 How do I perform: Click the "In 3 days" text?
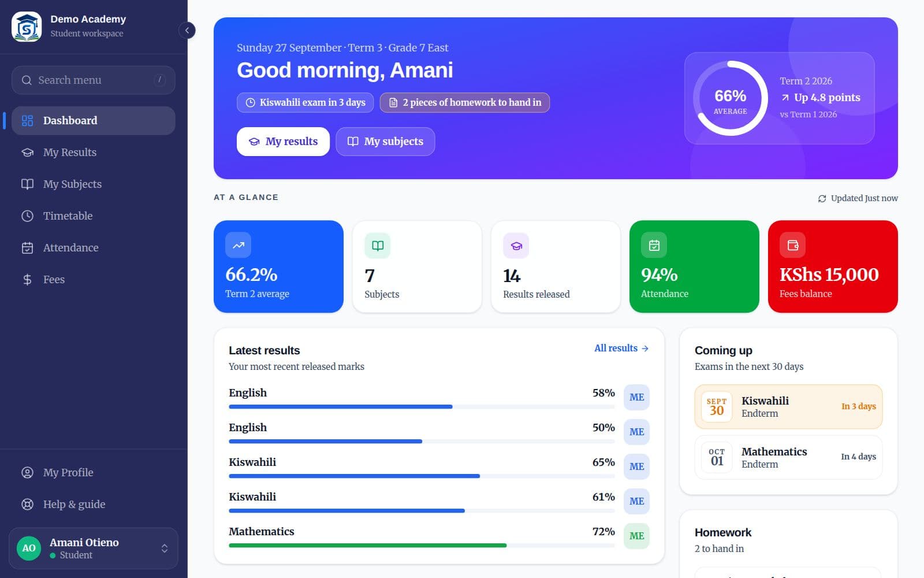[859, 406]
